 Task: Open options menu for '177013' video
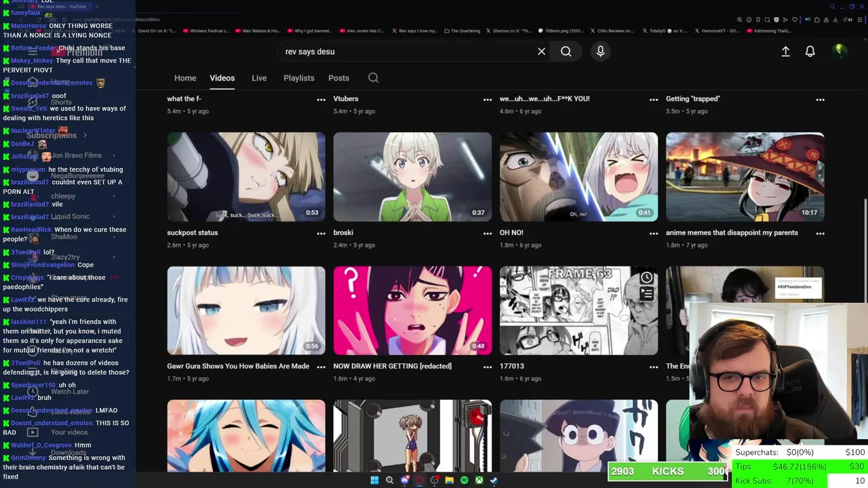pos(654,367)
